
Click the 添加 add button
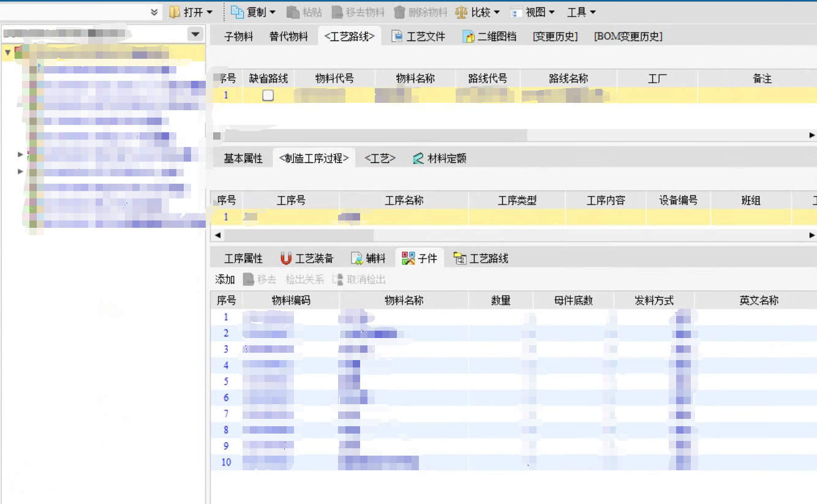[x=225, y=279]
